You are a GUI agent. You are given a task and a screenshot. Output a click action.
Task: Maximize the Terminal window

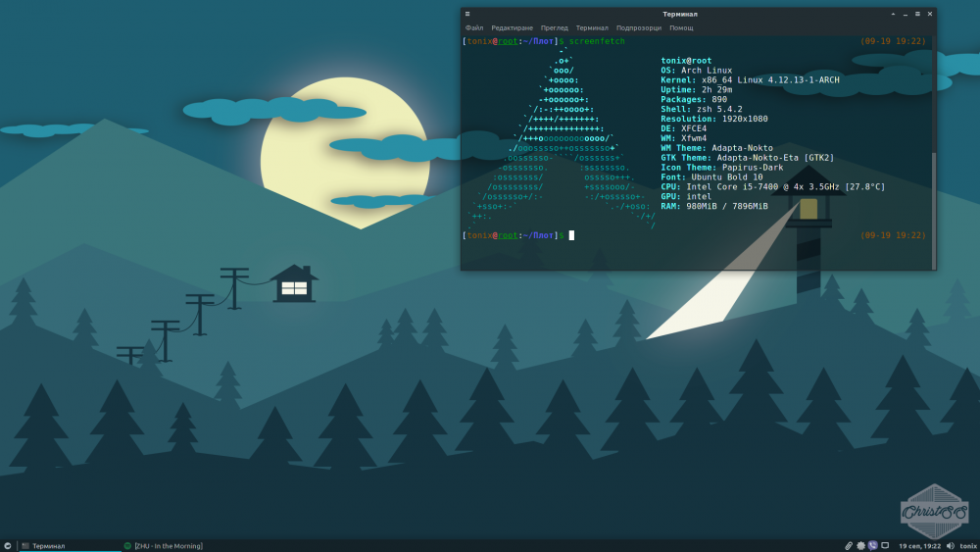(x=917, y=14)
